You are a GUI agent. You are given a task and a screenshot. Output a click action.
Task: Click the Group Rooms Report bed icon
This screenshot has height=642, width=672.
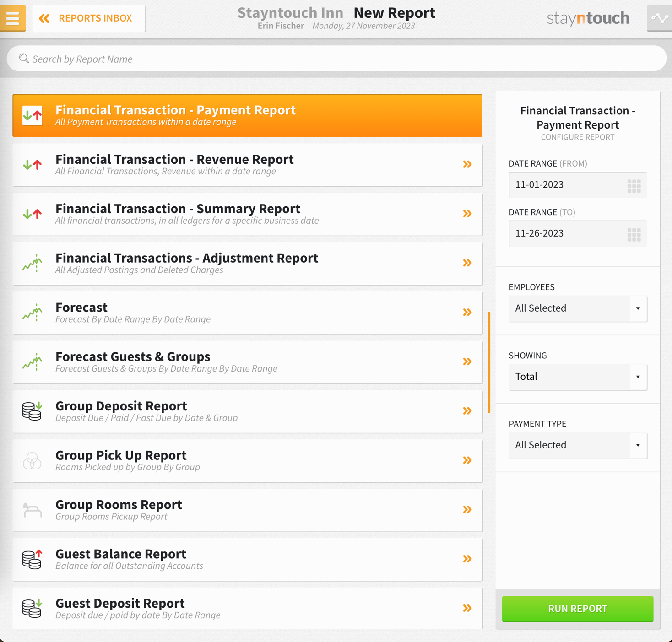(33, 510)
